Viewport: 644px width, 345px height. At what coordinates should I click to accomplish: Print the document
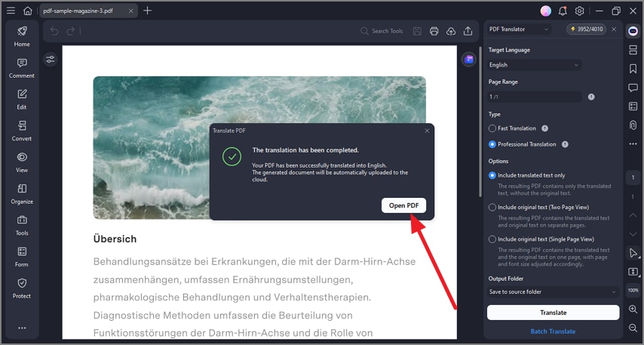point(434,31)
